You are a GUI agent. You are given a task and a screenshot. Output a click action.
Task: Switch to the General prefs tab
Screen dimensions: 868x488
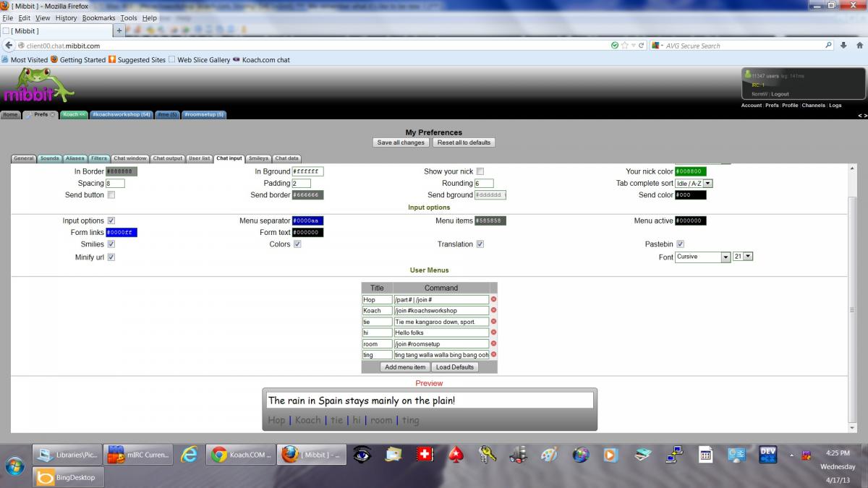(24, 158)
